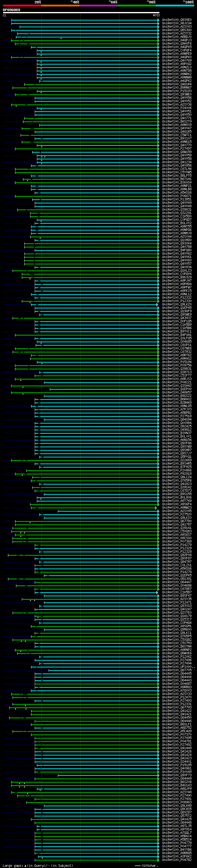Open hit UniRef100_A2SY43
The image size is (197, 868).
(176, 26)
